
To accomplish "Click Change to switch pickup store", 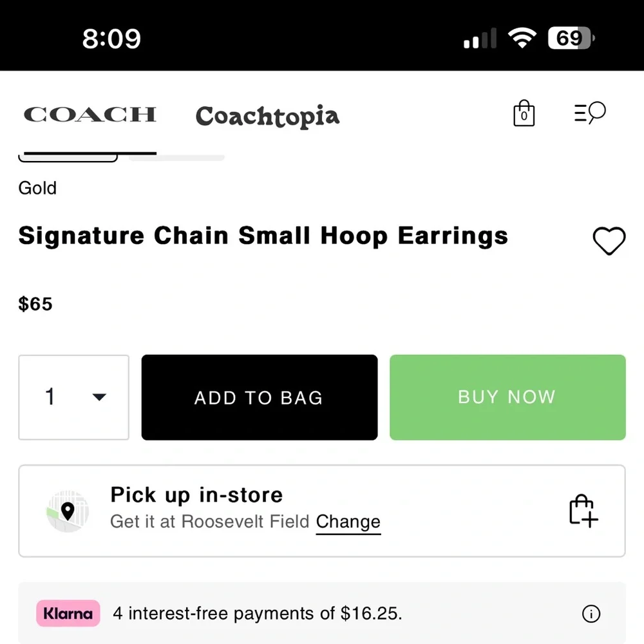I will pos(348,522).
